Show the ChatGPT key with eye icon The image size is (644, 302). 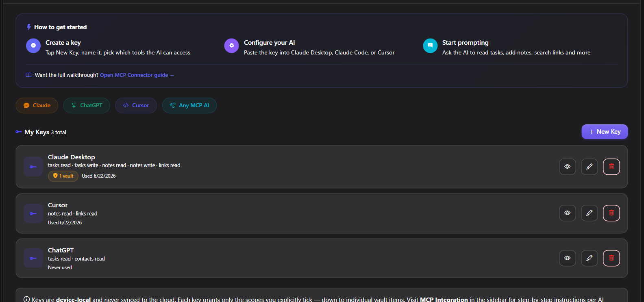[x=567, y=258]
